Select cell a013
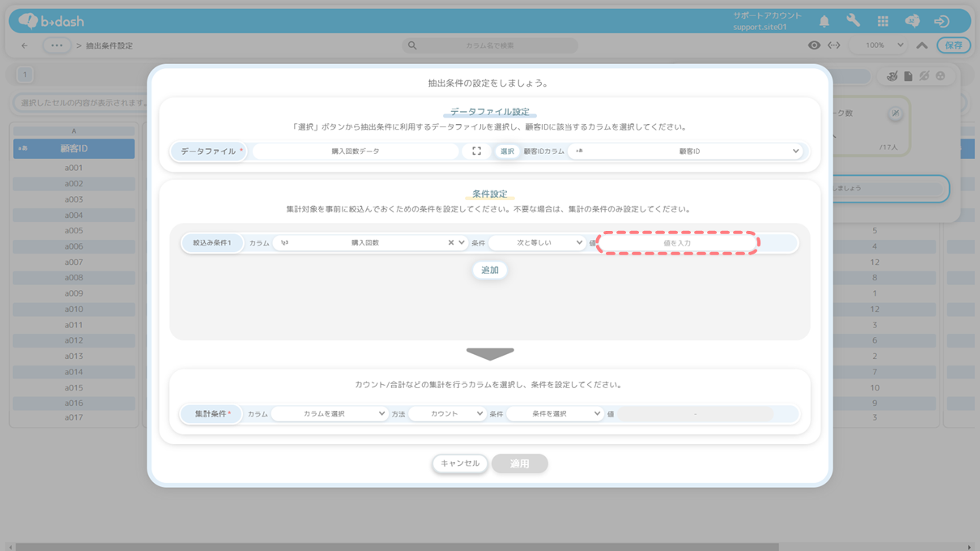This screenshot has width=980, height=551. pos(74,357)
